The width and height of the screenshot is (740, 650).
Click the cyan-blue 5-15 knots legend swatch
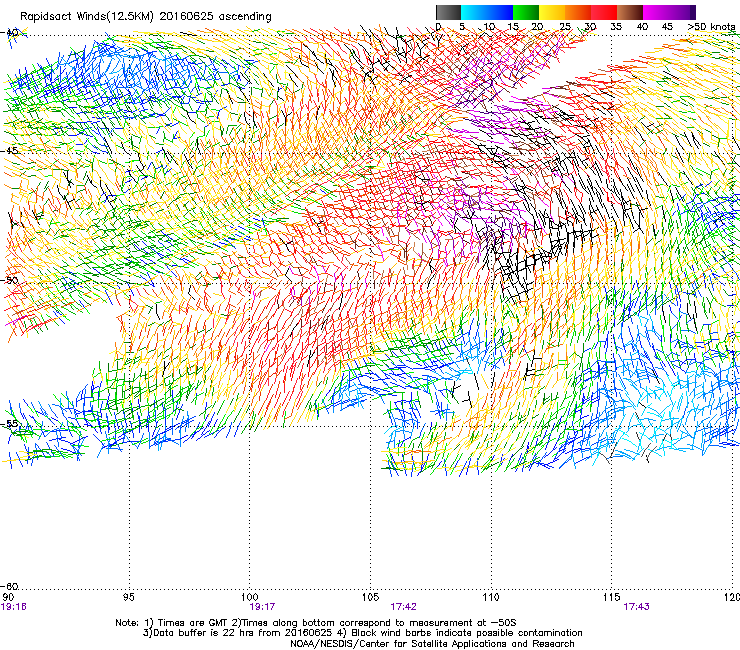coord(487,12)
